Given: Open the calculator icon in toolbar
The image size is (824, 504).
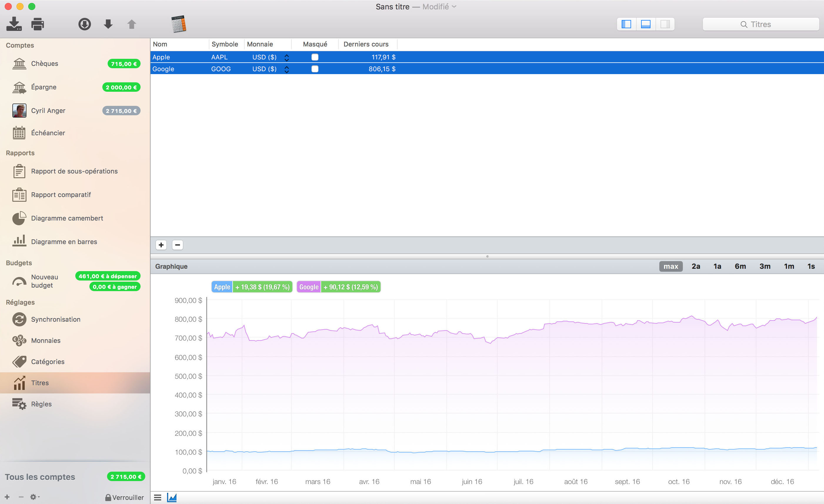Looking at the screenshot, I should (x=179, y=24).
